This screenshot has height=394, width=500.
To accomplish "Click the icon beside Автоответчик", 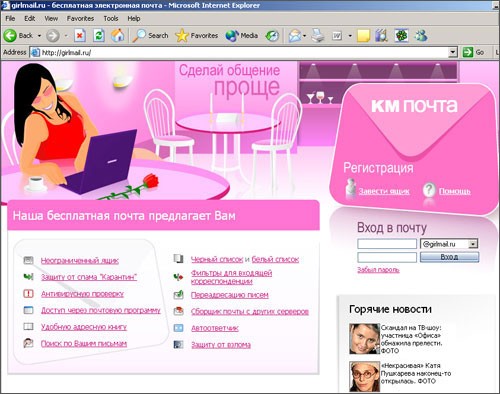I will (179, 328).
